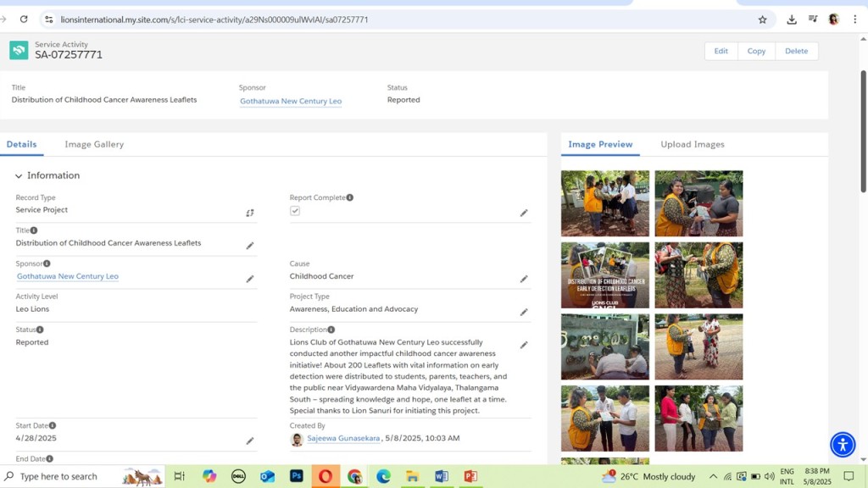The height and width of the screenshot is (488, 868).
Task: Bookmark this page with the star icon
Action: [762, 19]
